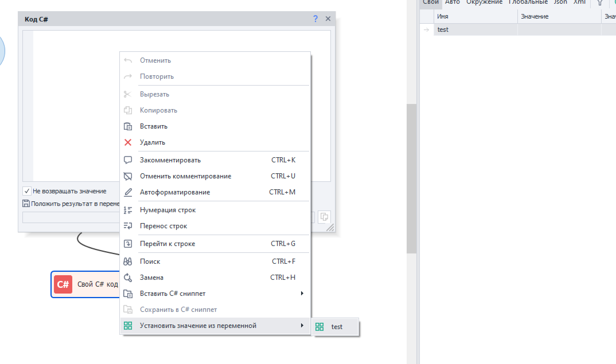Click the filter funnel icon in variables panel

pos(600,3)
